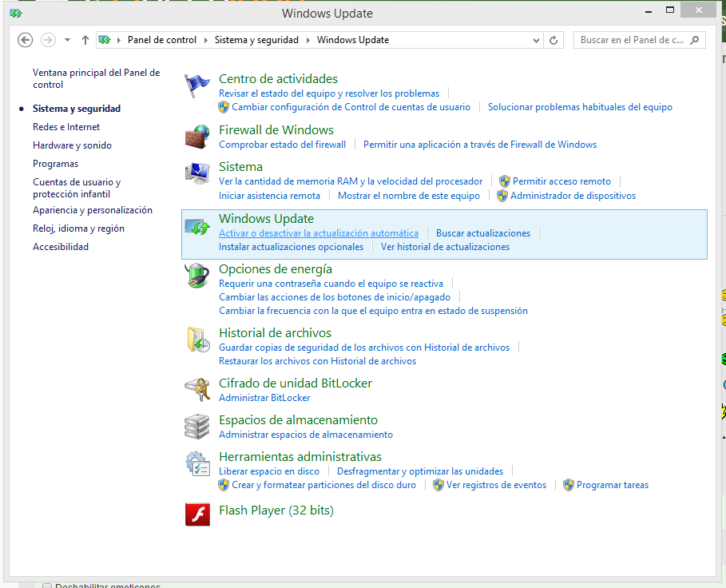Click the Opciones de energía battery icon
Viewport: 726px width, 588px height.
(197, 276)
